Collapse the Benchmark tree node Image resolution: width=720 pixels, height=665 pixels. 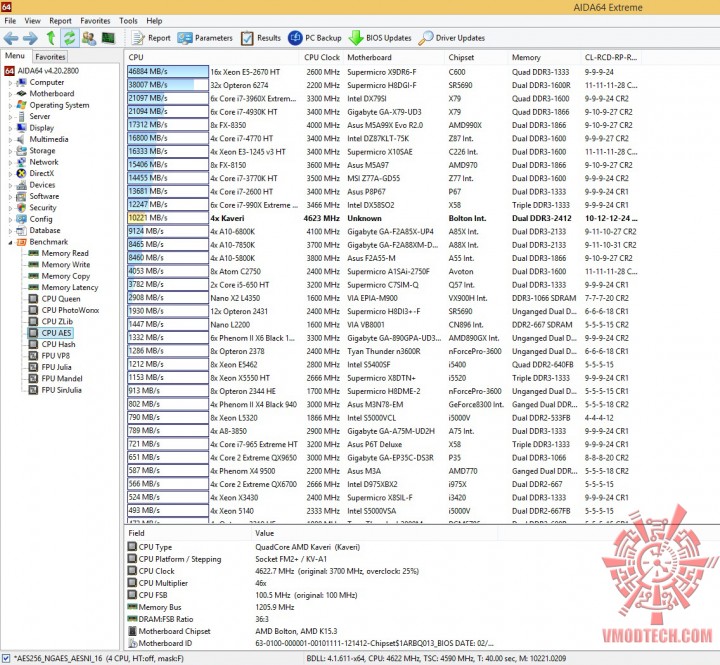click(x=10, y=242)
